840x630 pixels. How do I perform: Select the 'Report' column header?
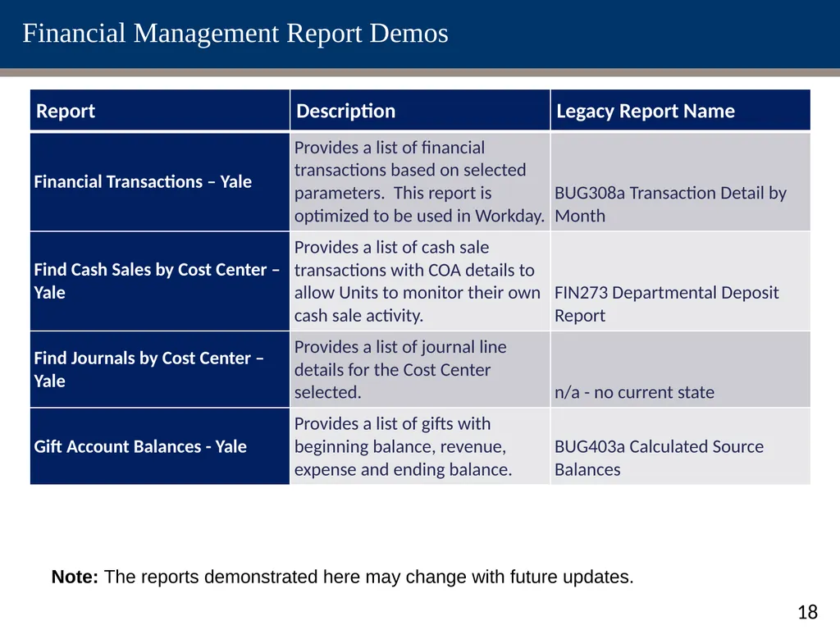coord(160,111)
